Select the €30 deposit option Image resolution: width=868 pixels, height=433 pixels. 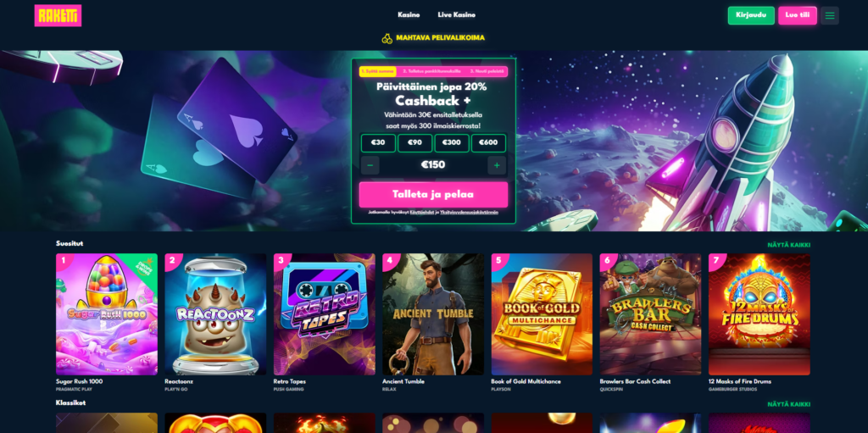[378, 143]
